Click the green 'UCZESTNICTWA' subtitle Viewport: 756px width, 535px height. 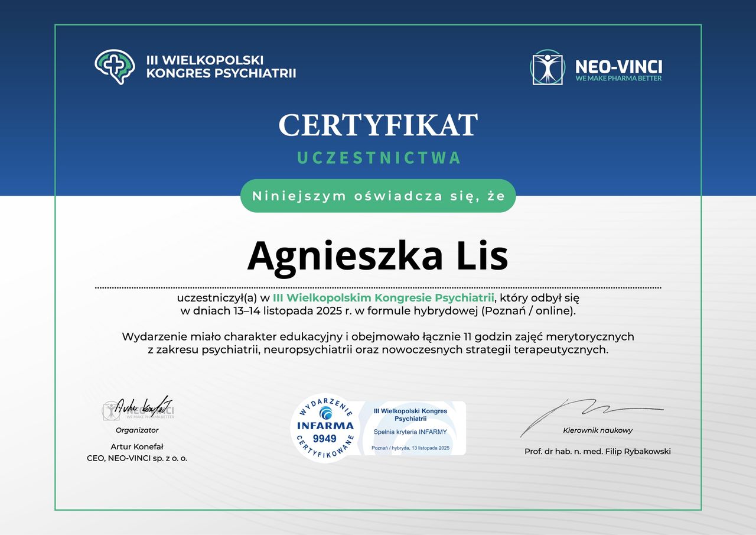(378, 158)
